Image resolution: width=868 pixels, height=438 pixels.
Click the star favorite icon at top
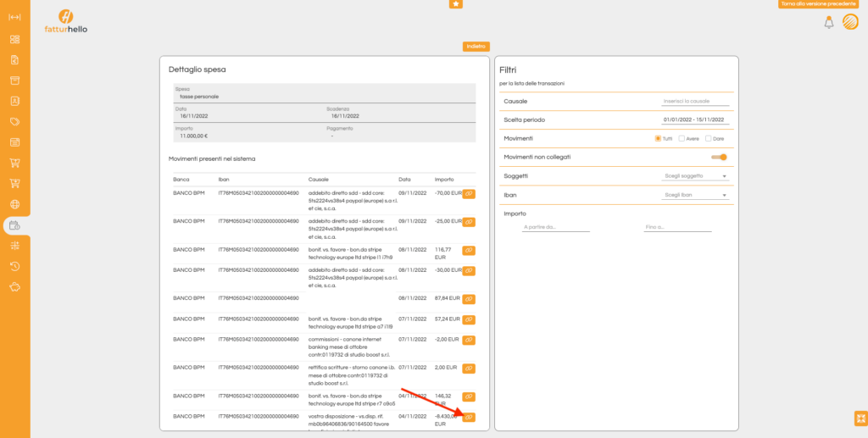(455, 4)
